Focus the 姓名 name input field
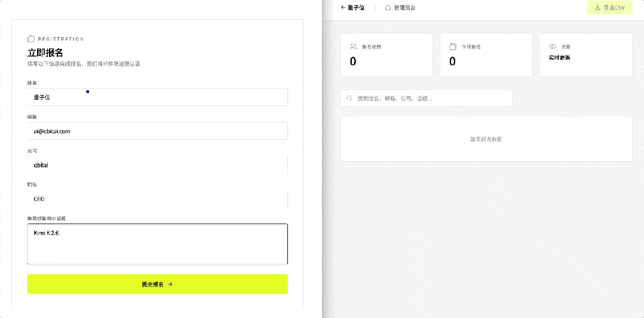 [x=157, y=97]
